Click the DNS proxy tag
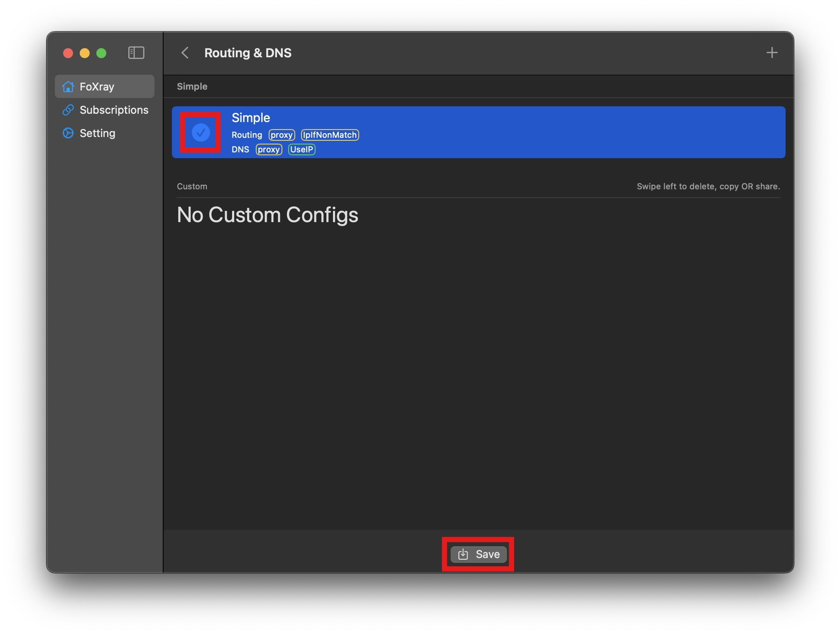This screenshot has width=840, height=634. tap(269, 149)
